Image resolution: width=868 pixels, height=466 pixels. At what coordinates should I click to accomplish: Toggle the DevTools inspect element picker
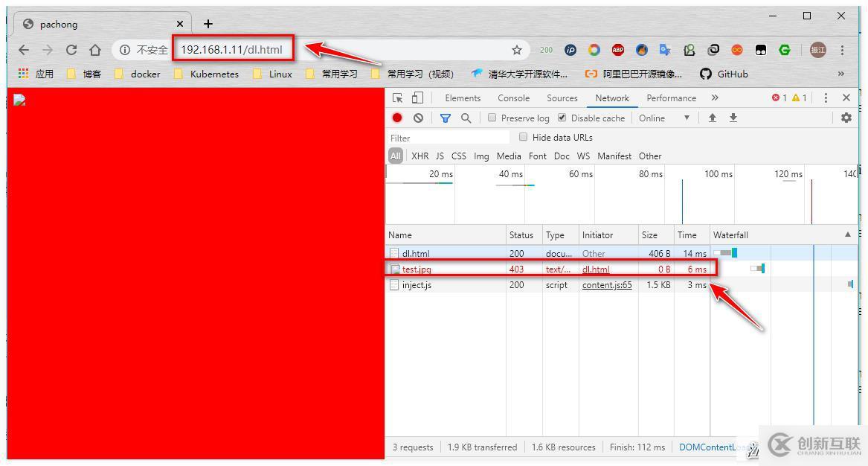tap(397, 98)
